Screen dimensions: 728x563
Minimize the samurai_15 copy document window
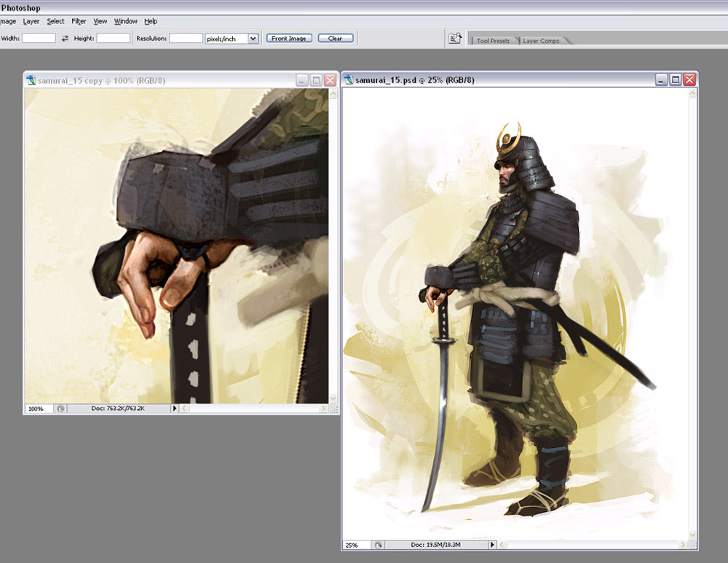302,80
